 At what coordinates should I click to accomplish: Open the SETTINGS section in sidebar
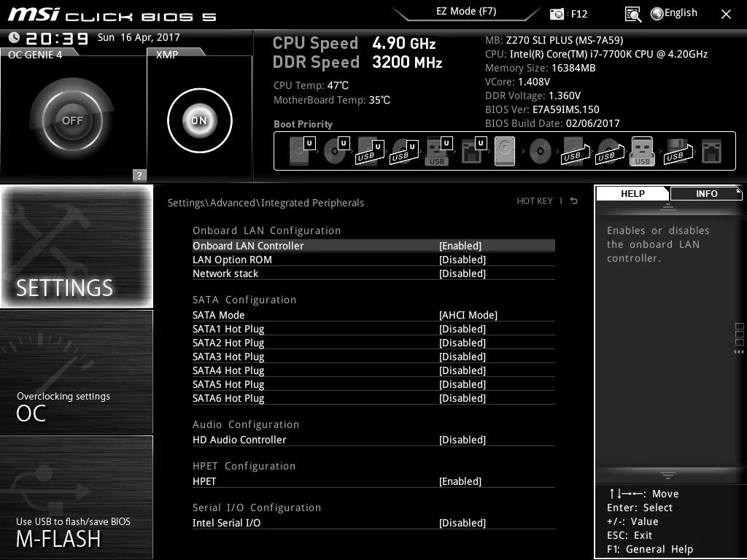(77, 246)
